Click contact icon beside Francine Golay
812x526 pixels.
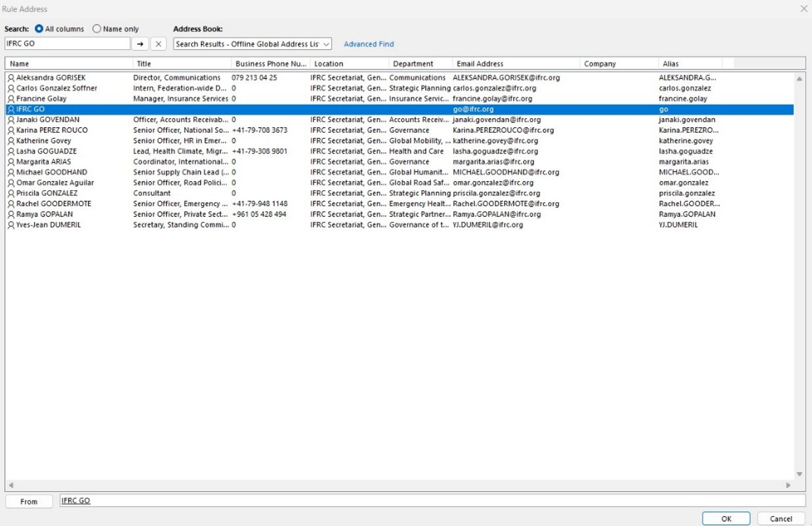click(11, 99)
